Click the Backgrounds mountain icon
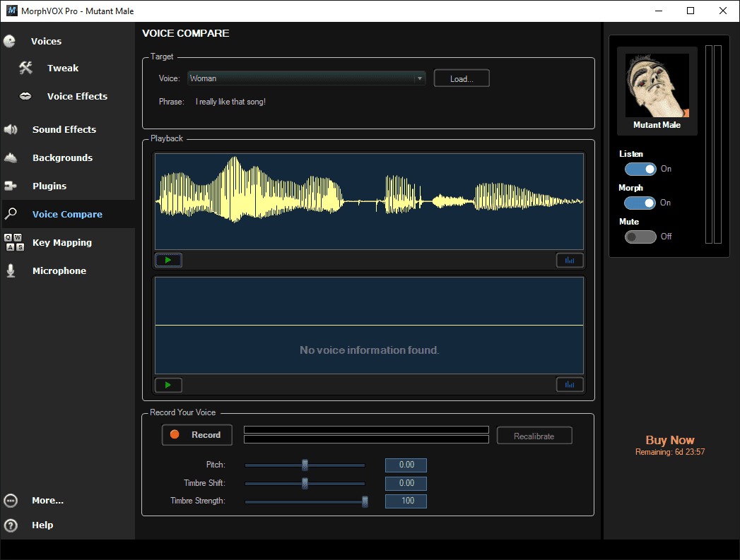Viewport: 740px width, 560px height. click(11, 158)
